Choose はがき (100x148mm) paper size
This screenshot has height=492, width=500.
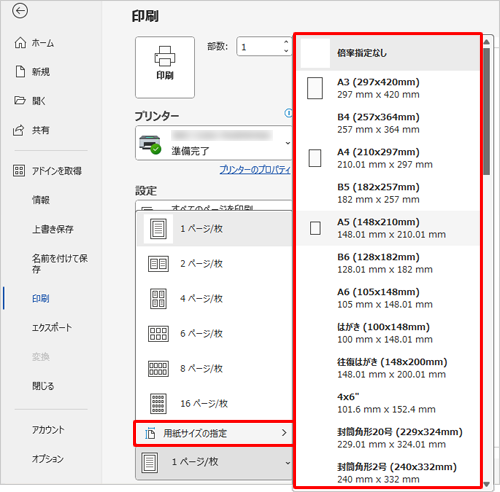pos(388,333)
